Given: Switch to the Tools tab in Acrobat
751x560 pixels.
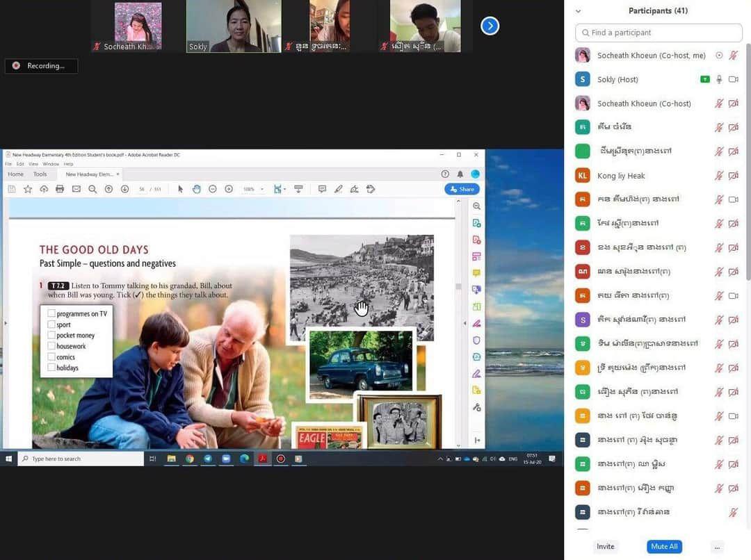Looking at the screenshot, I should (x=40, y=174).
